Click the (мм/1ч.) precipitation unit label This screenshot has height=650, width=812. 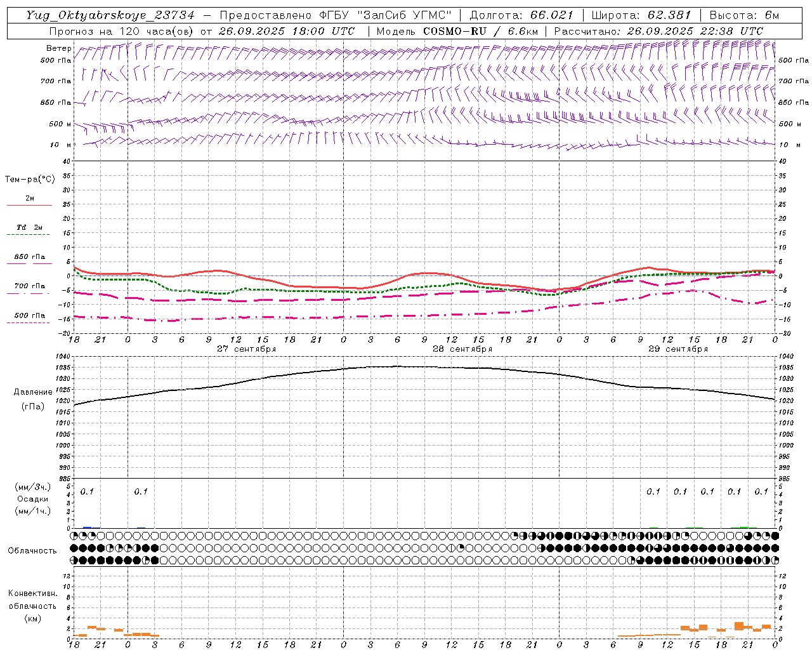click(x=33, y=511)
